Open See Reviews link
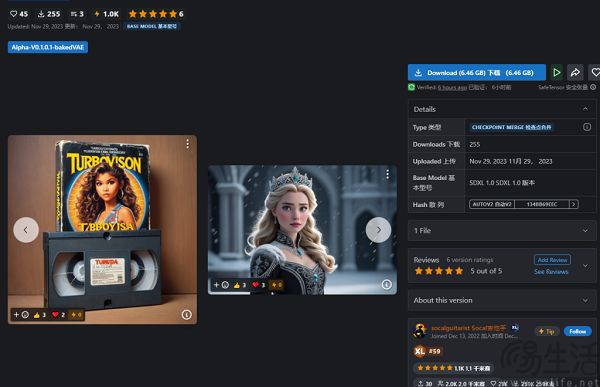 click(x=551, y=272)
